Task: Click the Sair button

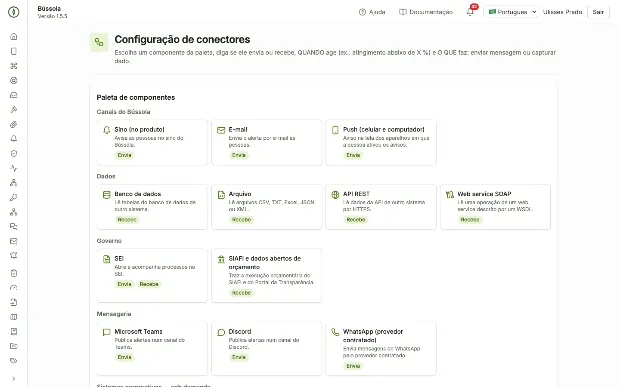Action: [x=598, y=12]
